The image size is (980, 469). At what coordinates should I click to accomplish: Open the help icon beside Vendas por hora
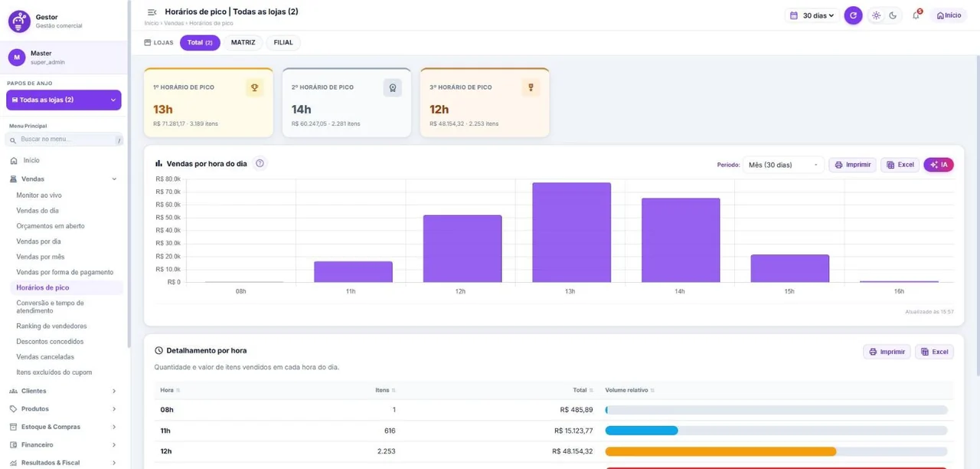click(260, 163)
